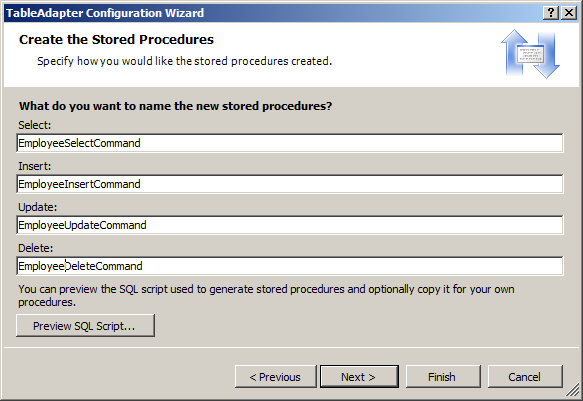
Task: Click the Create the Stored Procedures heading
Action: point(116,39)
